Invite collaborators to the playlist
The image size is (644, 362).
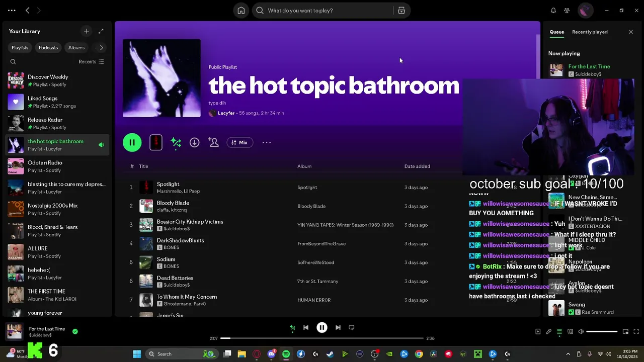point(214,143)
